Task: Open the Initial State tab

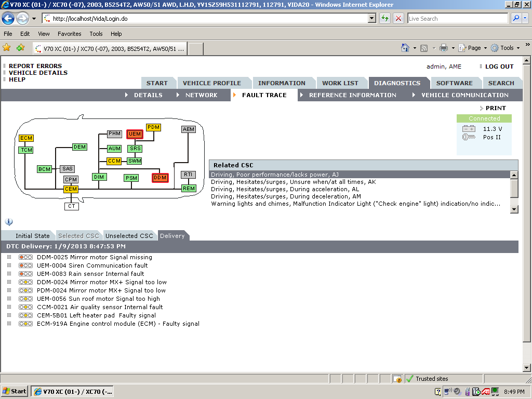Action: pyautogui.click(x=32, y=236)
